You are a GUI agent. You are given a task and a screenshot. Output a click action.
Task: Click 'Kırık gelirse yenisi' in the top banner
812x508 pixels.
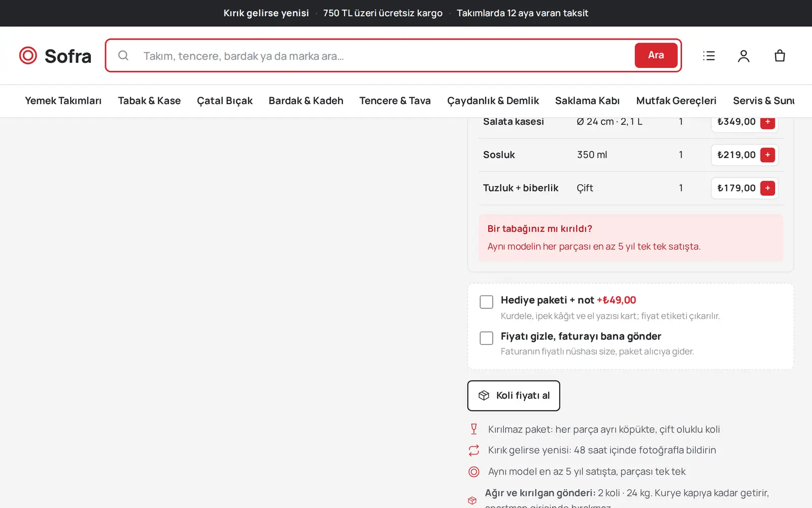coord(266,13)
